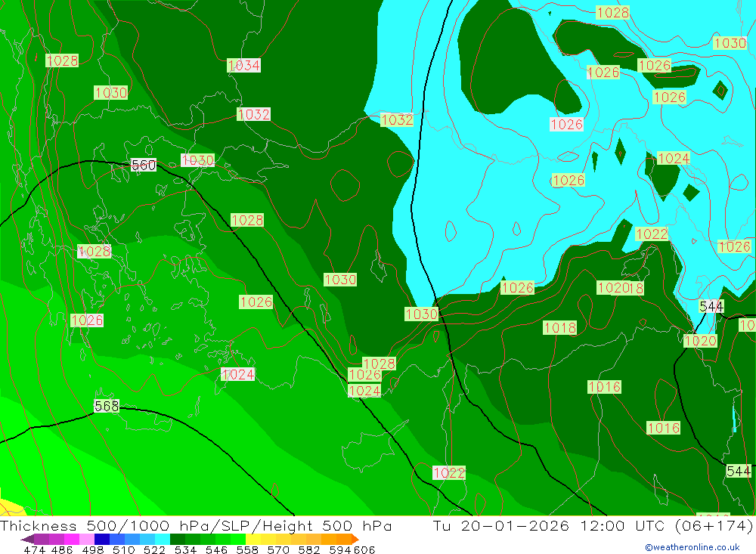The image size is (756, 554).
Task: Pick the dark blue legend swatch
Action: (101, 539)
